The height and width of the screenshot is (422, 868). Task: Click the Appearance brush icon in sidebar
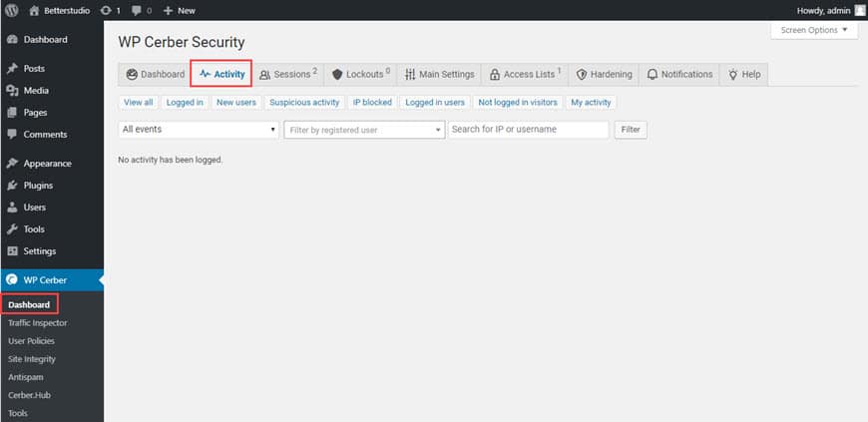click(12, 164)
